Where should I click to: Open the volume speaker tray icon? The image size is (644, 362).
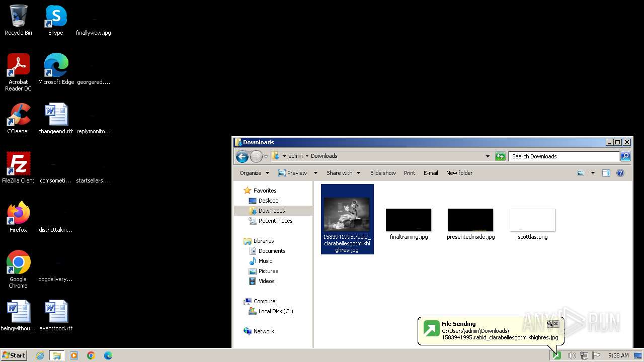tap(572, 355)
